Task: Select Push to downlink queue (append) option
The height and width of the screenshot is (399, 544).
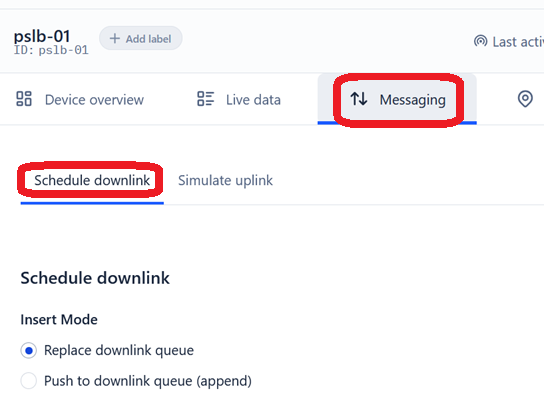Action: tap(29, 381)
